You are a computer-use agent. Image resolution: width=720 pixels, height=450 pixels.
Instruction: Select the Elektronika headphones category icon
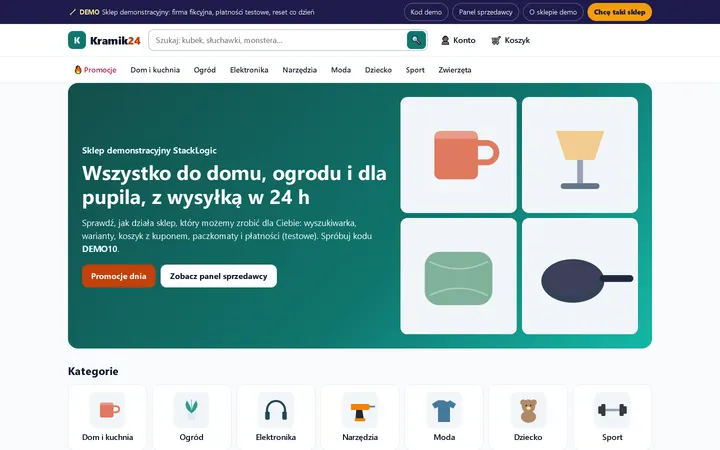(276, 410)
